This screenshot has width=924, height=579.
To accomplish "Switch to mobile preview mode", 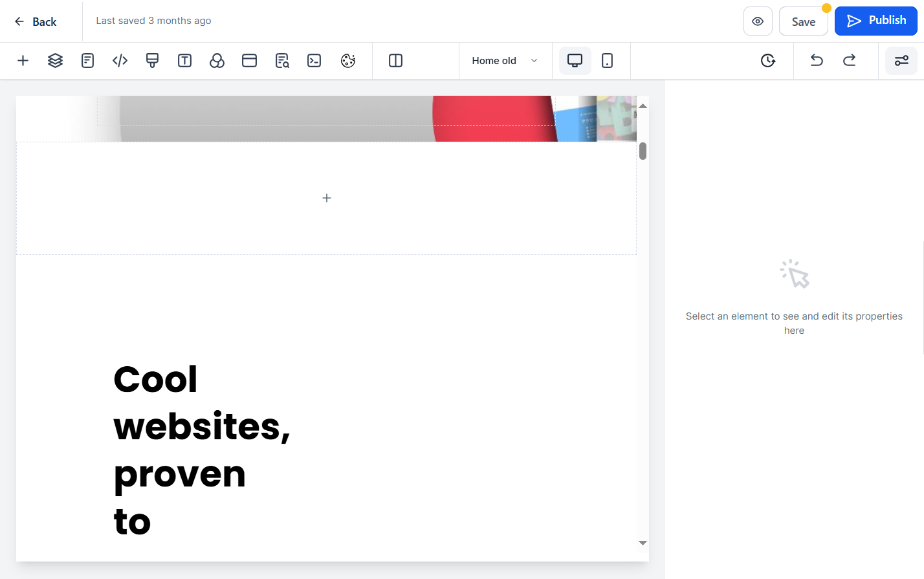I will tap(607, 61).
